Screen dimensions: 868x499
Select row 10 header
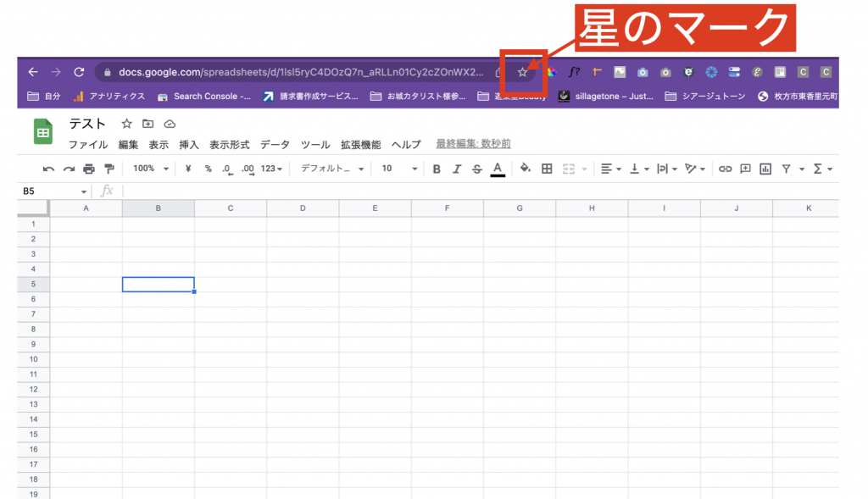click(x=33, y=359)
